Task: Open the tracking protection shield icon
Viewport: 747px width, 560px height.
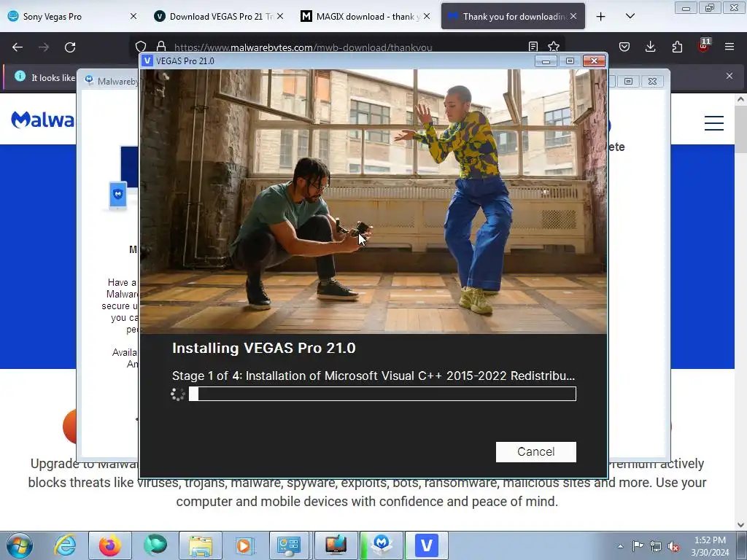Action: pyautogui.click(x=141, y=47)
